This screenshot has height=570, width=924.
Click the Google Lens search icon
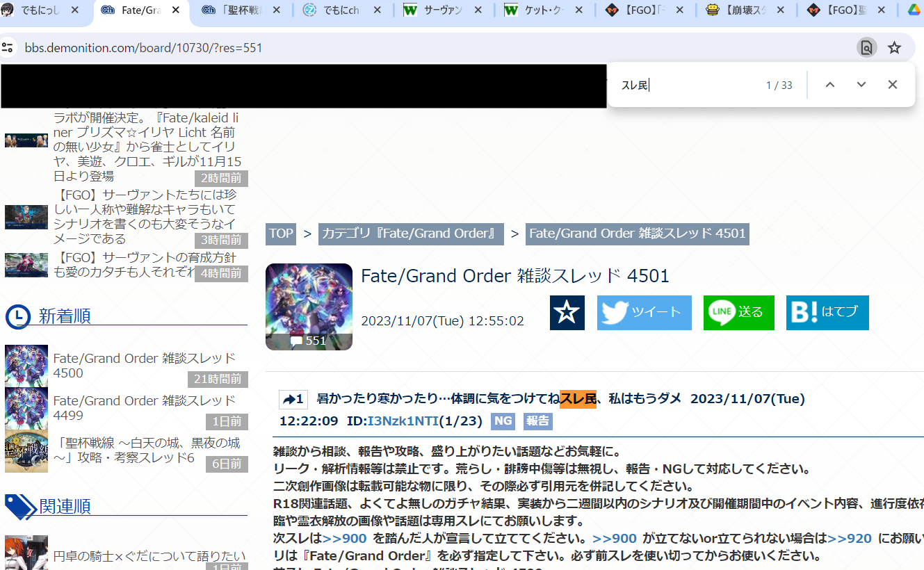(x=866, y=47)
